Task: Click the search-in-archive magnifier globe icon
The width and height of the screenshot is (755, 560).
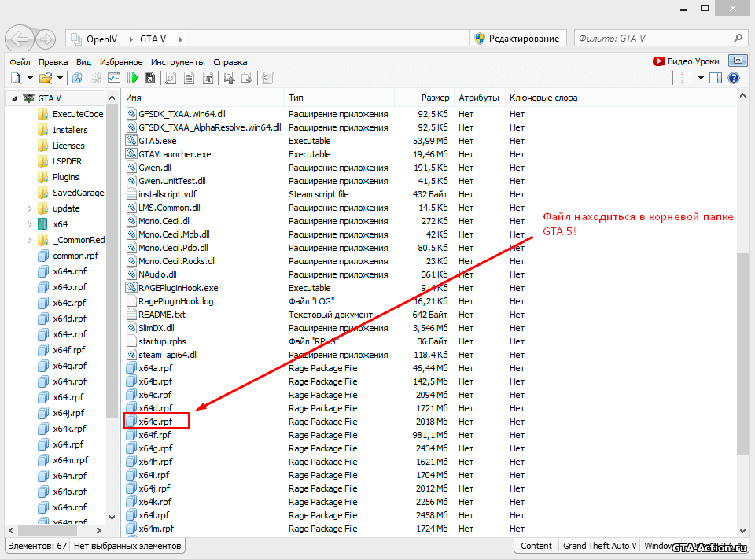Action: (x=77, y=78)
